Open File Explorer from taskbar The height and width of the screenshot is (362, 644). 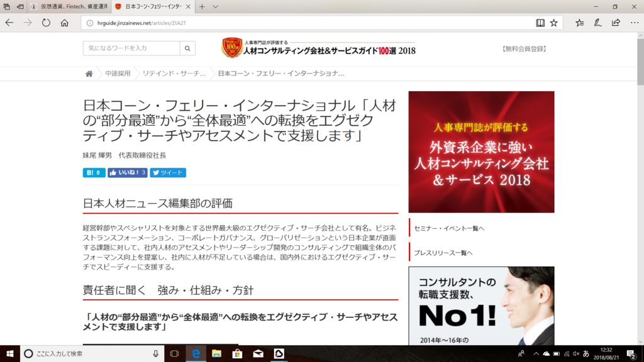[216, 353]
